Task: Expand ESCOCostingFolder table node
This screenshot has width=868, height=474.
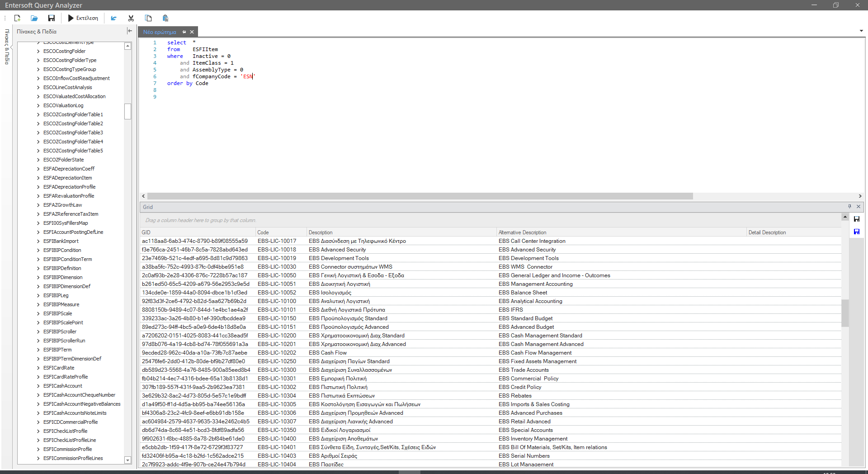Action: (x=38, y=51)
